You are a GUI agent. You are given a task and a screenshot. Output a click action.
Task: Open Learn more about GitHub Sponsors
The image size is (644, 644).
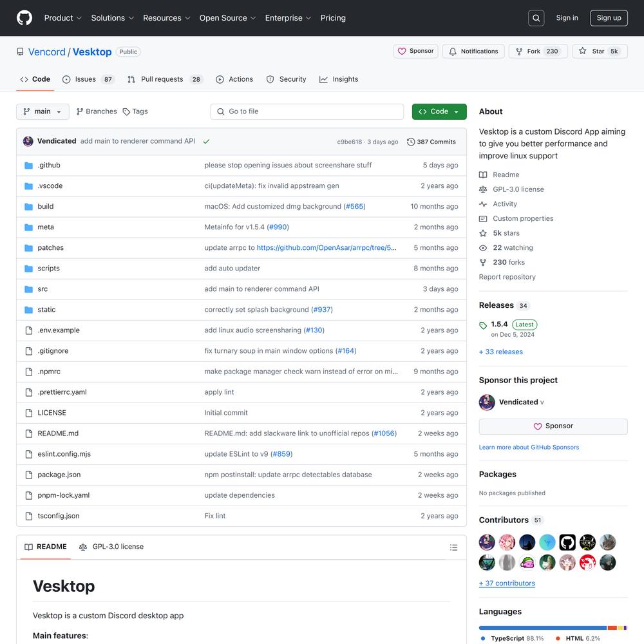tap(529, 448)
